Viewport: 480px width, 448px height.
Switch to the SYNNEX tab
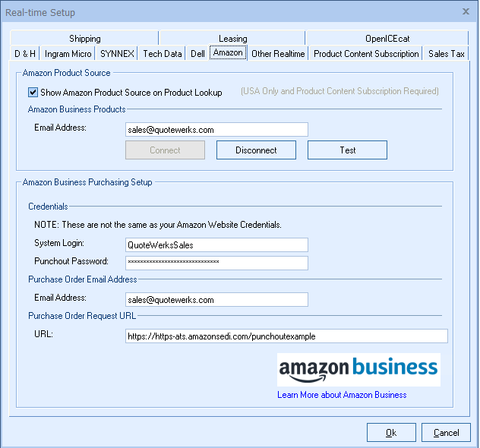[117, 54]
